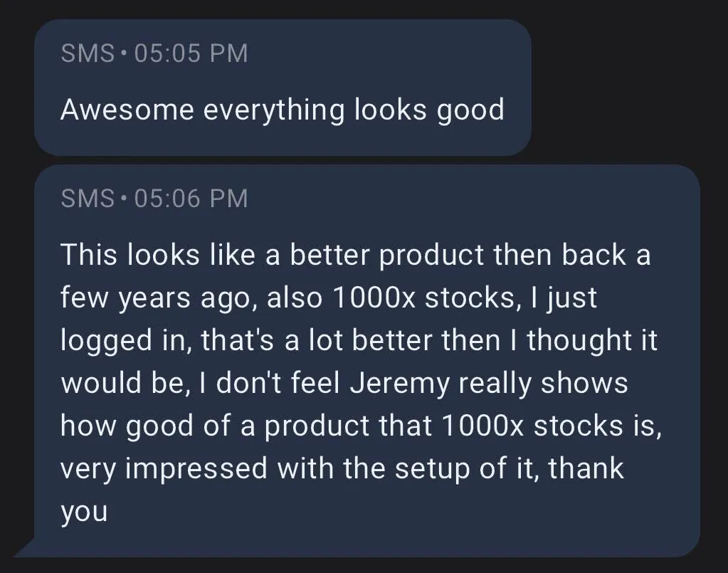Click the phrase "very impressed"
The height and width of the screenshot is (573, 728).
tap(164, 469)
